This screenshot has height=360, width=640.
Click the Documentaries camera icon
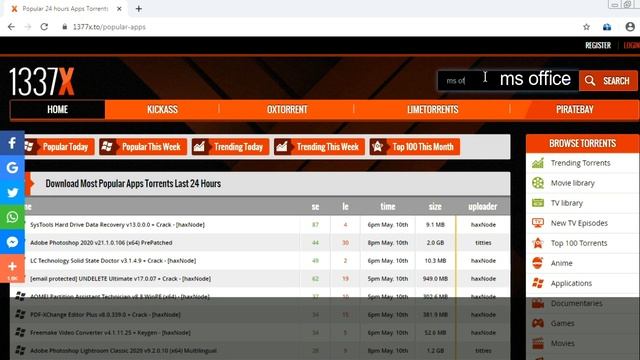point(538,303)
